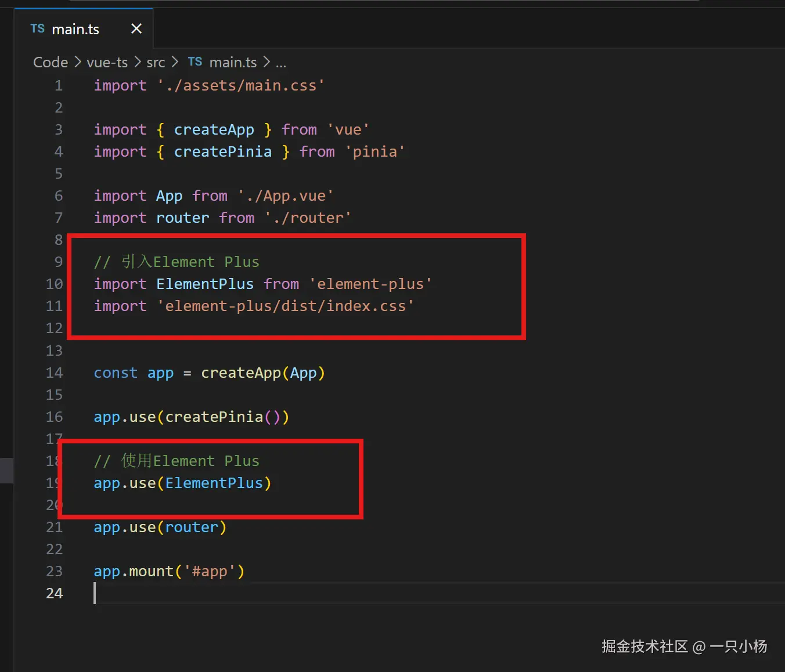Open the src breadcrumb folder
This screenshot has height=672, width=785.
[156, 62]
